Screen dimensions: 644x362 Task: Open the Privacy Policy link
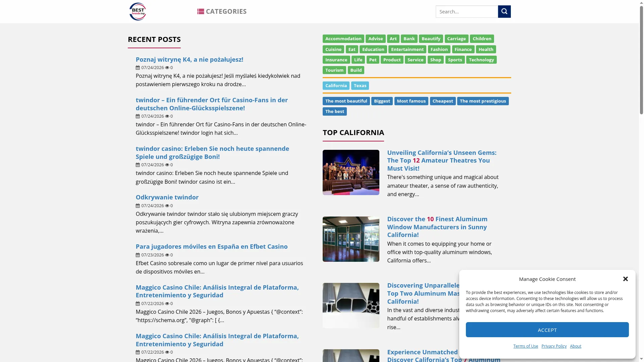point(554,346)
